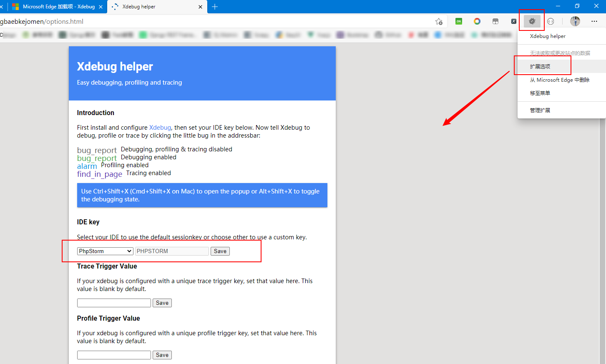Click the Profile Trigger Value heading
The image size is (606, 364).
[108, 318]
